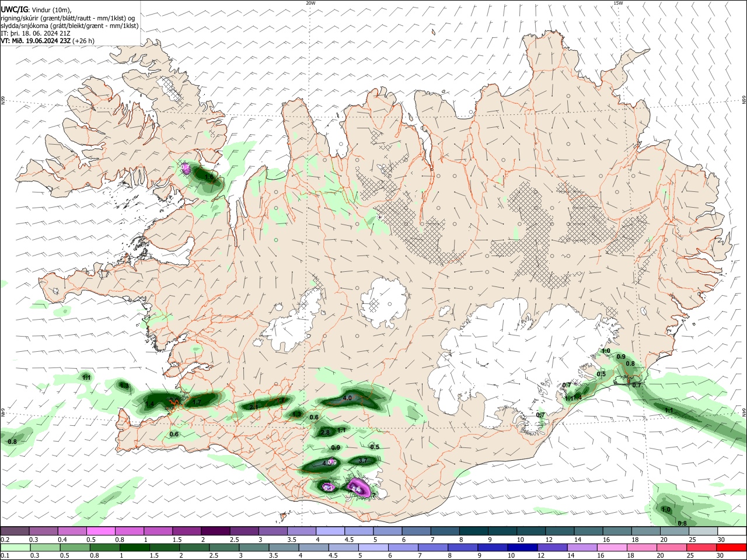Screen dimensions: 747x560
Task: Click the '30' label under the upper legend row
Action: (721, 540)
